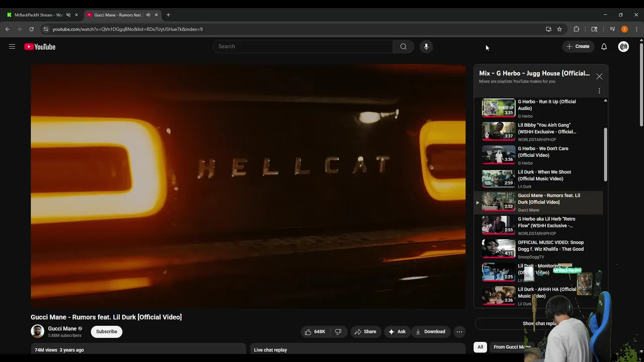644x362 pixels.
Task: Click Live chat replay heading
Action: [271, 350]
